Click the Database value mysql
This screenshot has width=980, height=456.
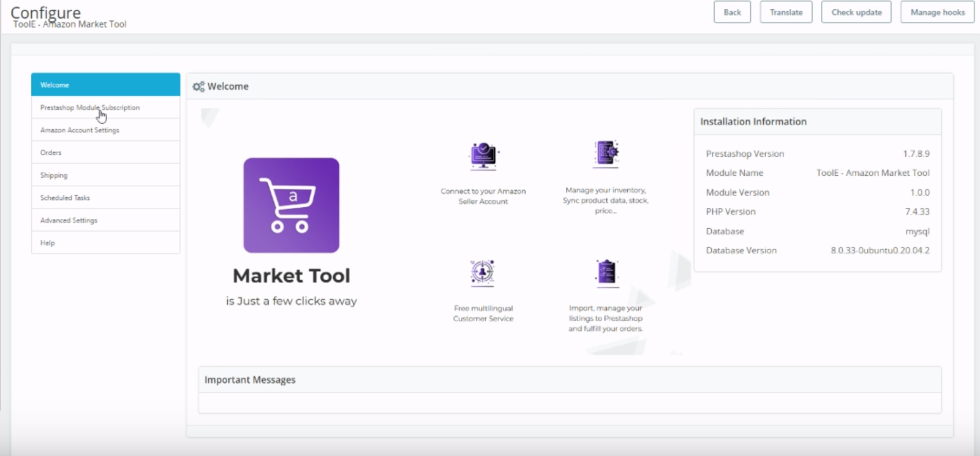pyautogui.click(x=918, y=232)
